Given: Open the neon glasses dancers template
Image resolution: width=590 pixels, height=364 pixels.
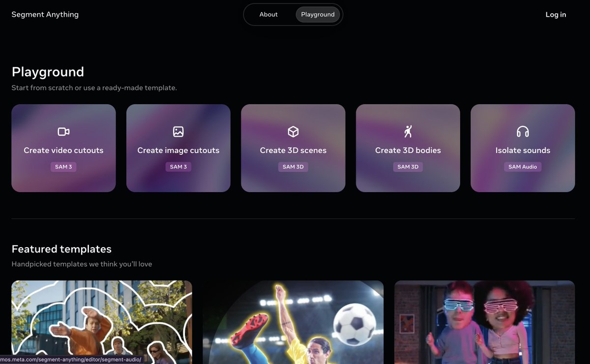Looking at the screenshot, I should [x=485, y=322].
